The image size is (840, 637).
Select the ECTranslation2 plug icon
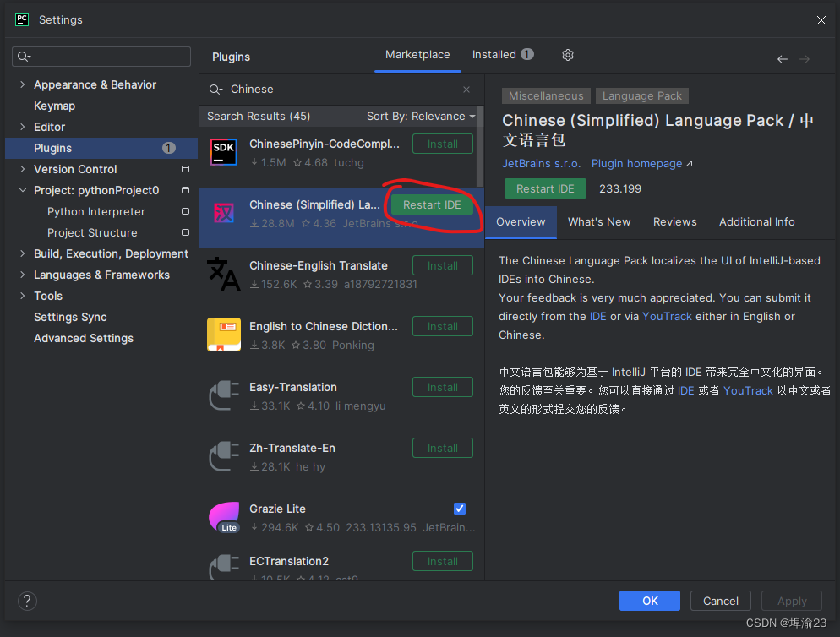pos(223,568)
